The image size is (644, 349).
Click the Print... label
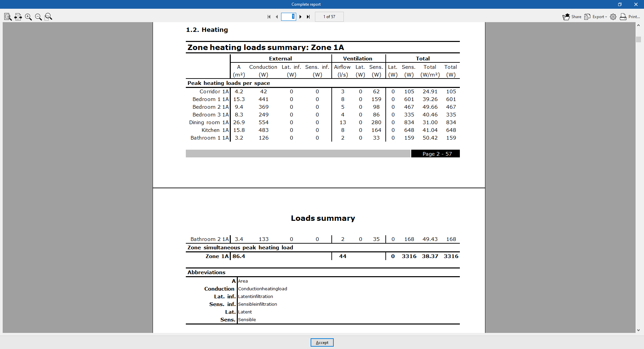(x=633, y=17)
